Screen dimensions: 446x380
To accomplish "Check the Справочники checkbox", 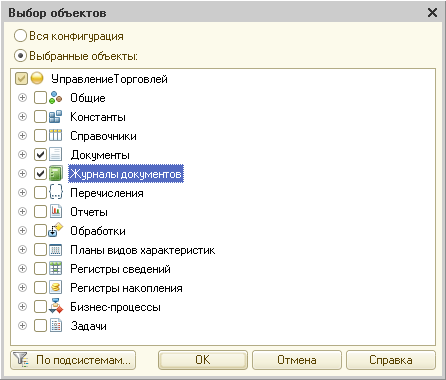I will coord(40,136).
